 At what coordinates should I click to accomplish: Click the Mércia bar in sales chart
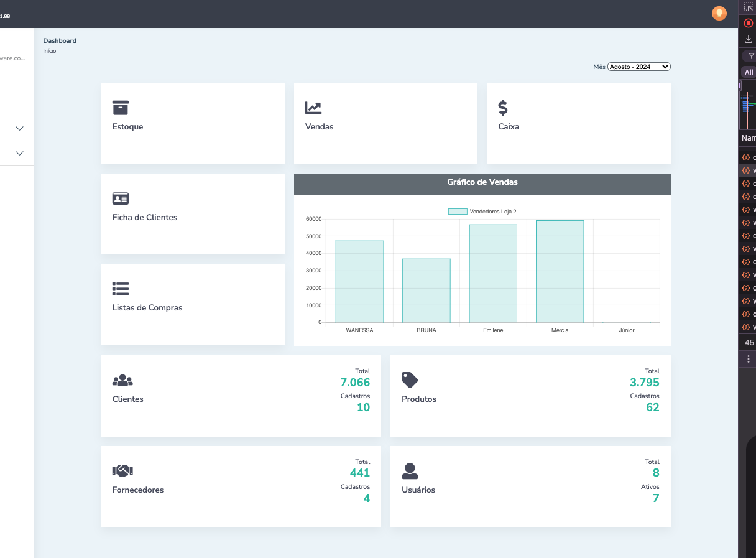coord(560,271)
